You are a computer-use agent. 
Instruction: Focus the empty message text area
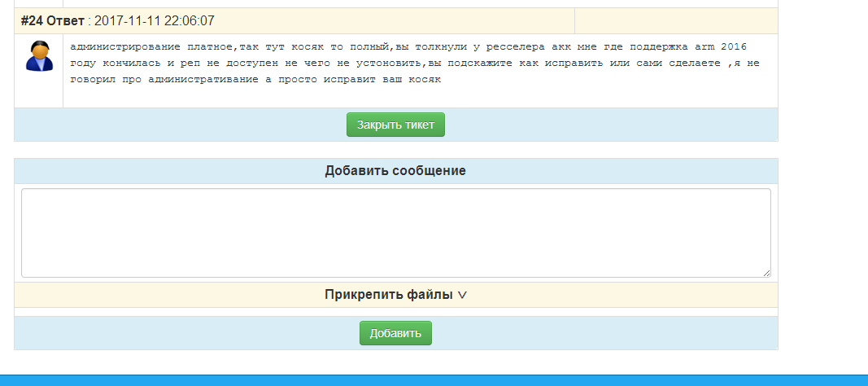pyautogui.click(x=395, y=233)
